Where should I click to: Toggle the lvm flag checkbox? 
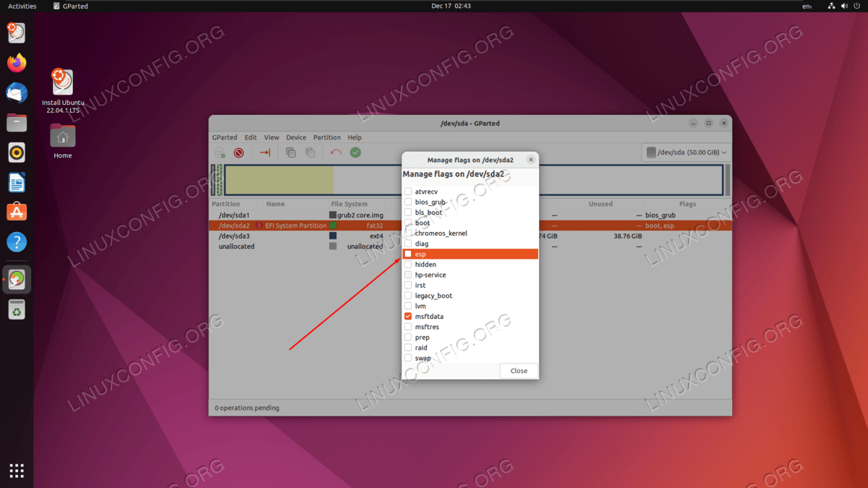point(408,306)
